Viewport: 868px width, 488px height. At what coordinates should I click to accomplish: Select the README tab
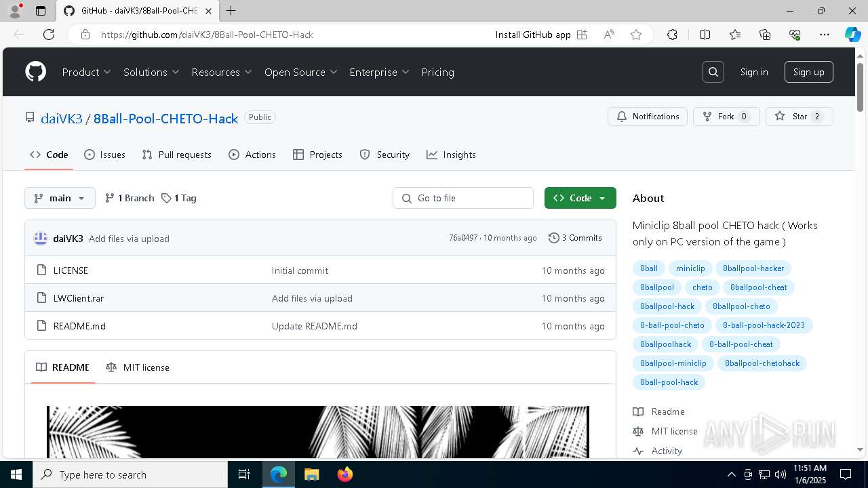[x=62, y=367]
